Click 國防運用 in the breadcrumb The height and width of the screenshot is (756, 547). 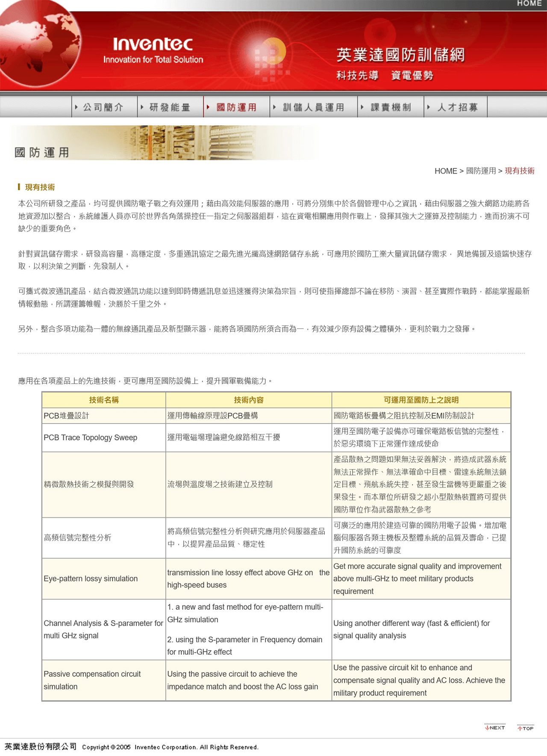(481, 171)
